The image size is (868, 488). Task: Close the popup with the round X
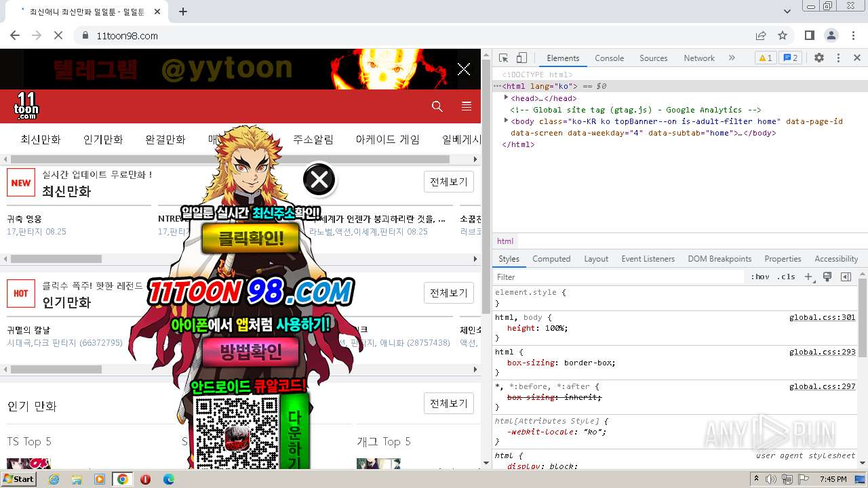pos(319,180)
